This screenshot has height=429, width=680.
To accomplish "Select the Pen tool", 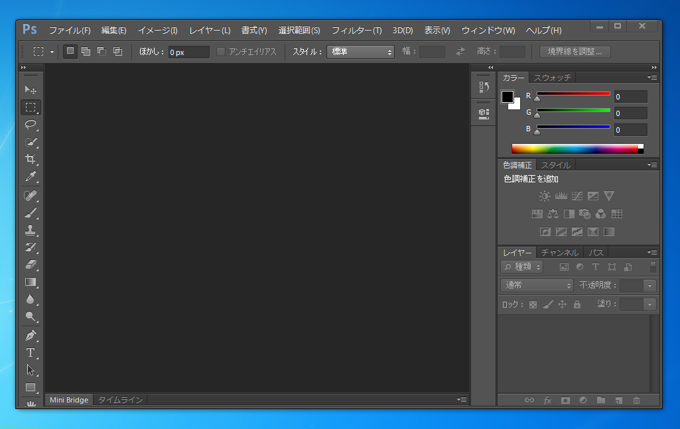I will (30, 335).
